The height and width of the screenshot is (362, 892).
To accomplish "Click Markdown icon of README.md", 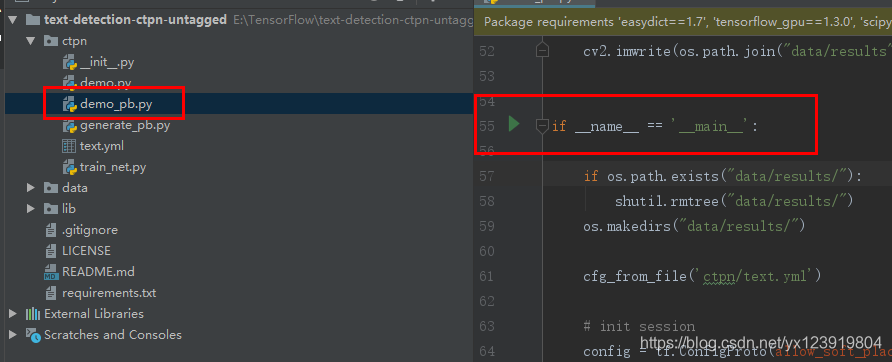I will click(x=51, y=272).
